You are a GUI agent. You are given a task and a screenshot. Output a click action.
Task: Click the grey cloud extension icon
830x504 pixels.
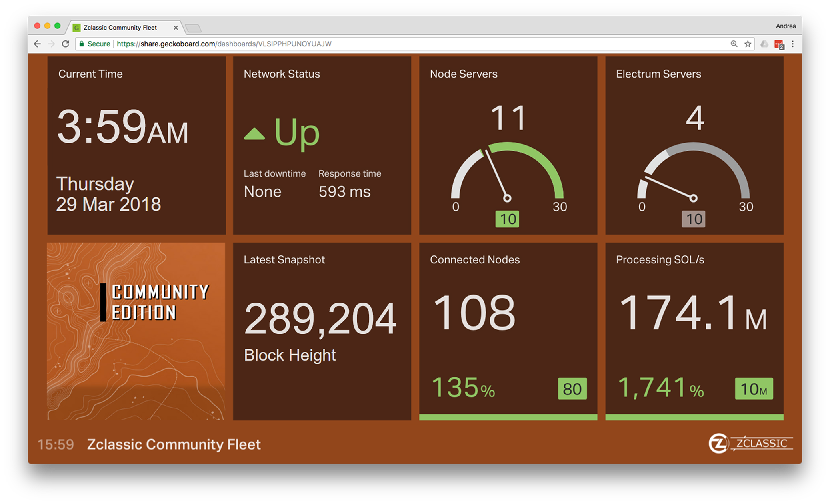tap(764, 44)
